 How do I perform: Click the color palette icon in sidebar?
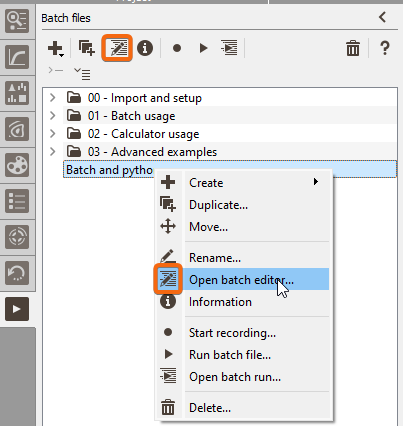tap(17, 166)
